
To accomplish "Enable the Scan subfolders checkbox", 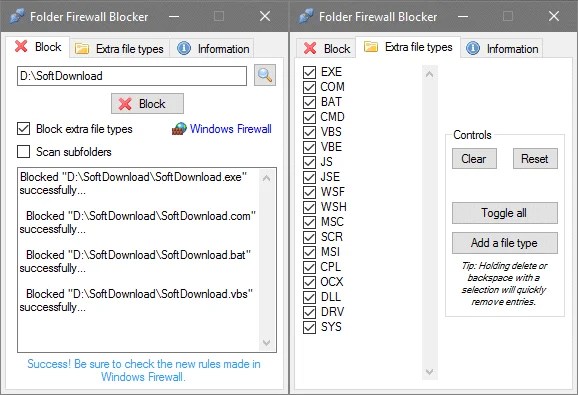I will 24,151.
